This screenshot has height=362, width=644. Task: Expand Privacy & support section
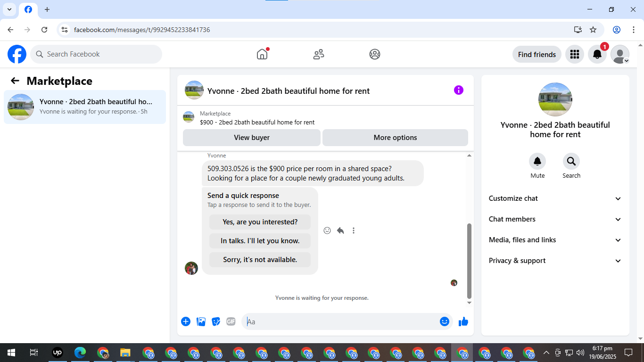coord(555,261)
